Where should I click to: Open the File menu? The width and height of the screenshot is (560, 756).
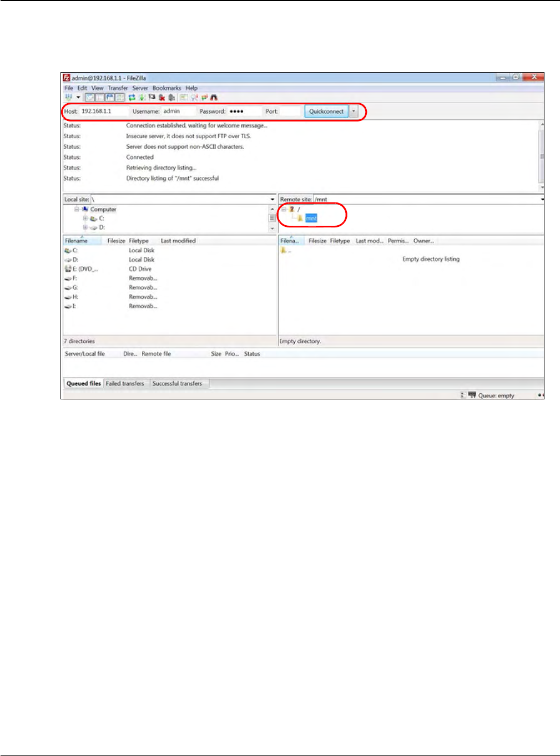pyautogui.click(x=69, y=88)
